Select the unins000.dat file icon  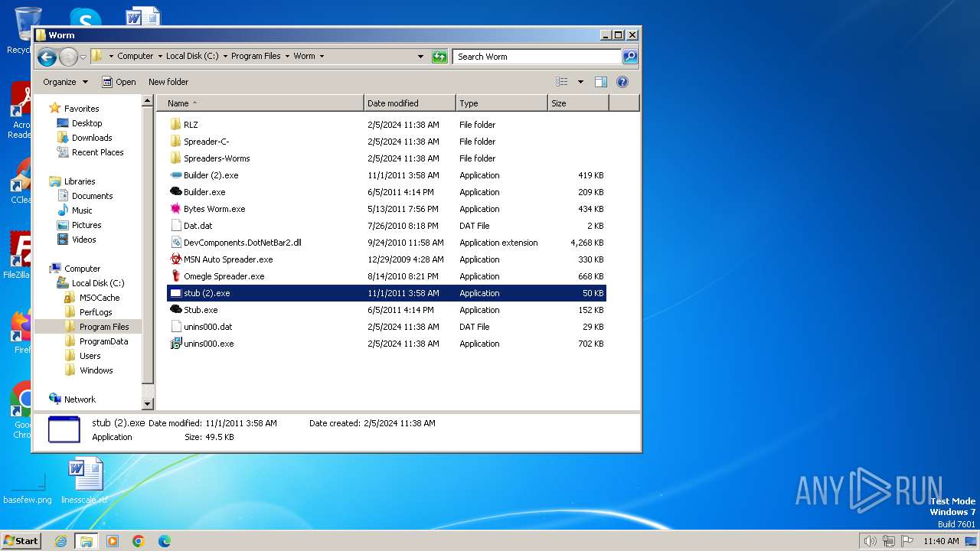(x=175, y=327)
